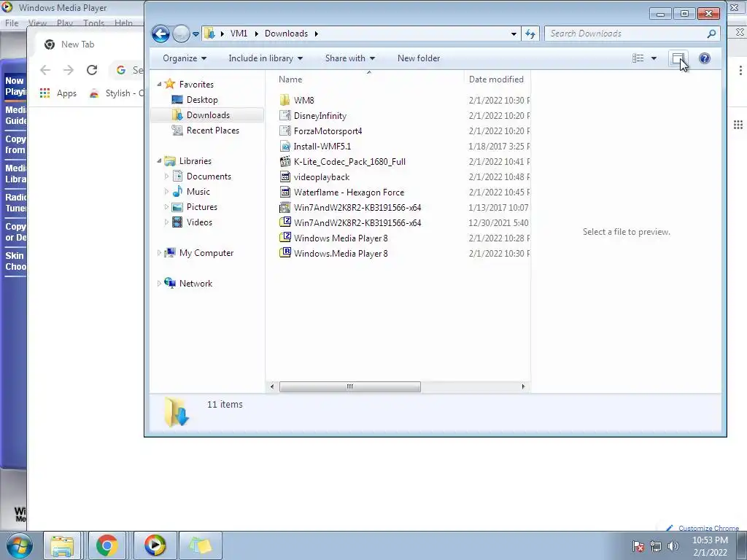Open Help menu in Windows Media Player
747x560 pixels.
coord(123,23)
